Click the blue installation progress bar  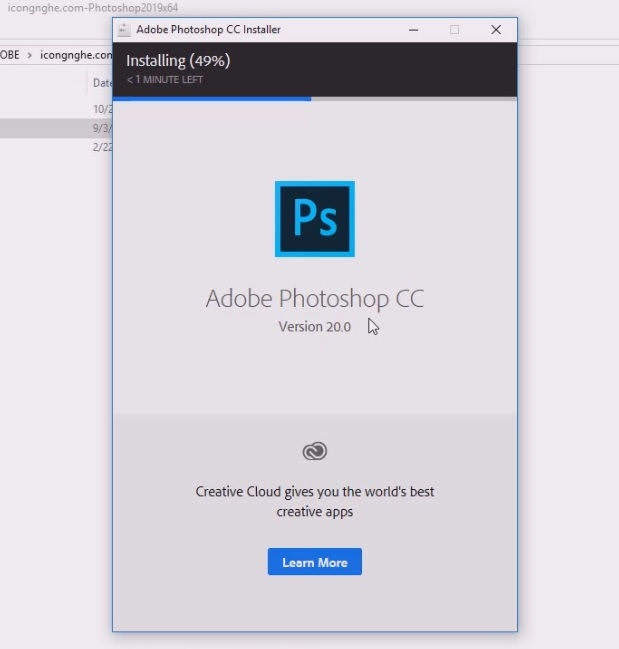point(212,99)
